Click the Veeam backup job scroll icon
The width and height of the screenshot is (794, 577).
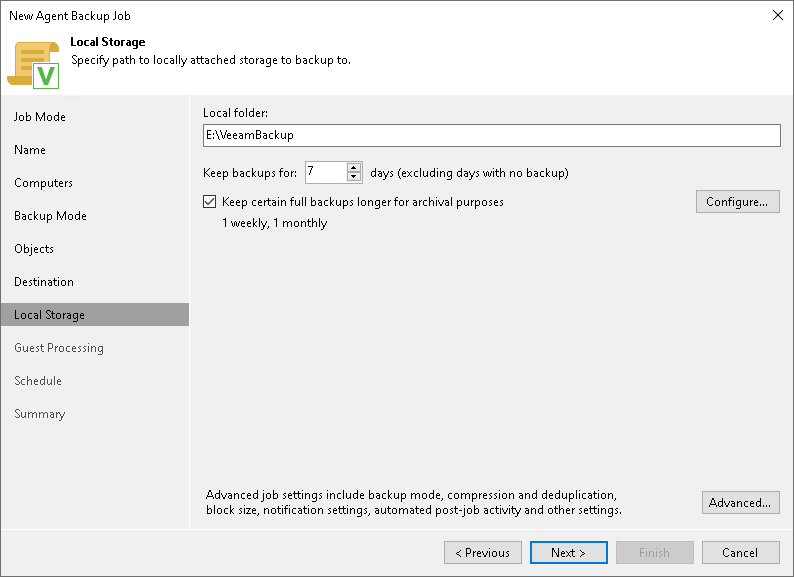(33, 64)
